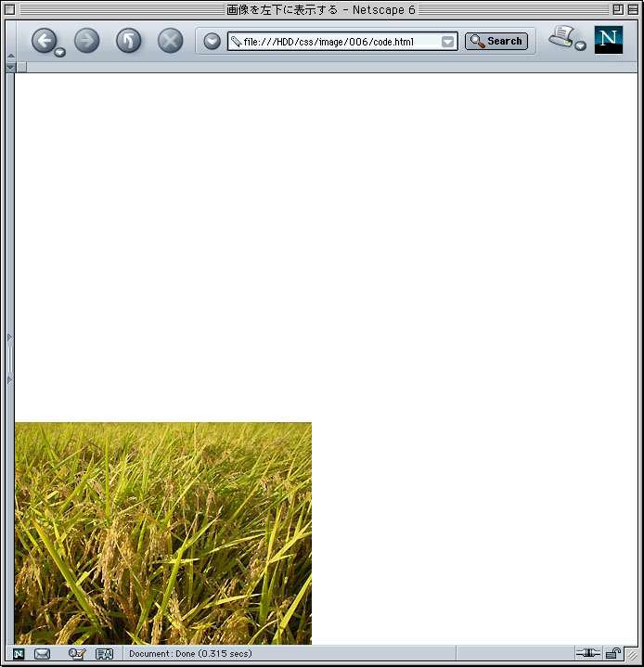Open the Back button history dropdown
Image resolution: width=644 pixels, height=667 pixels.
(60, 52)
